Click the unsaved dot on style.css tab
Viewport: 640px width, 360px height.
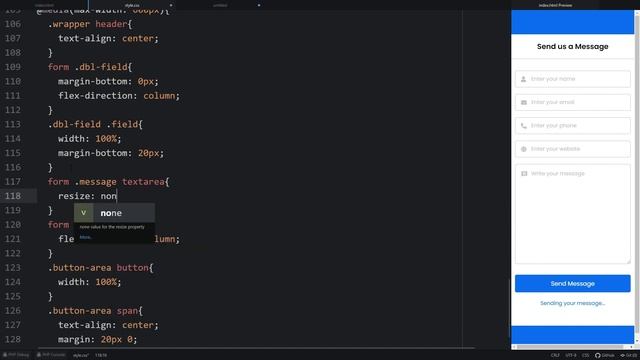[x=171, y=5]
